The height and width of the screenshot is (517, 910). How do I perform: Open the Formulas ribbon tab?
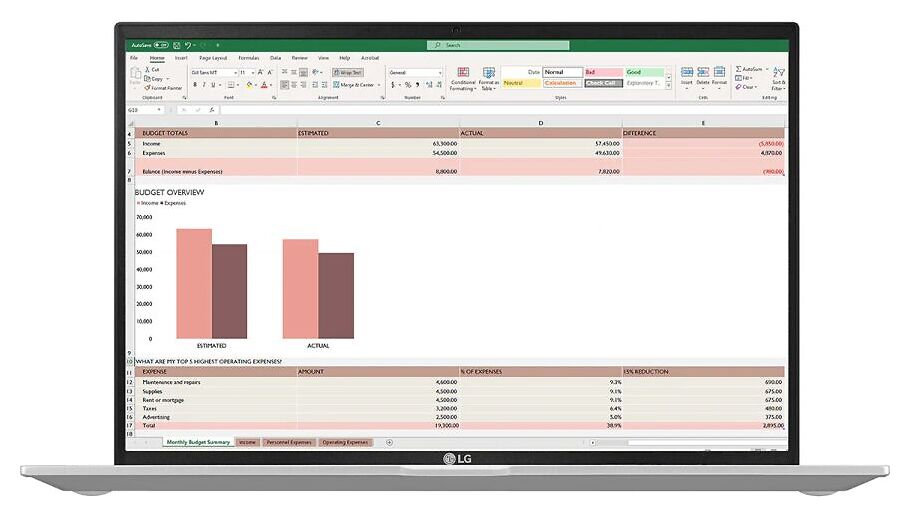tap(248, 58)
